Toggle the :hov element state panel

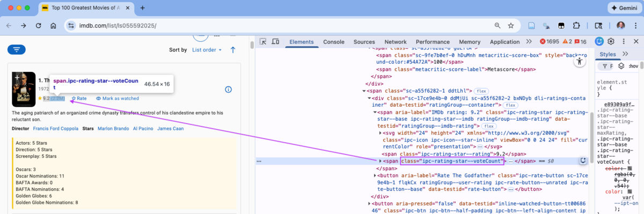click(633, 67)
